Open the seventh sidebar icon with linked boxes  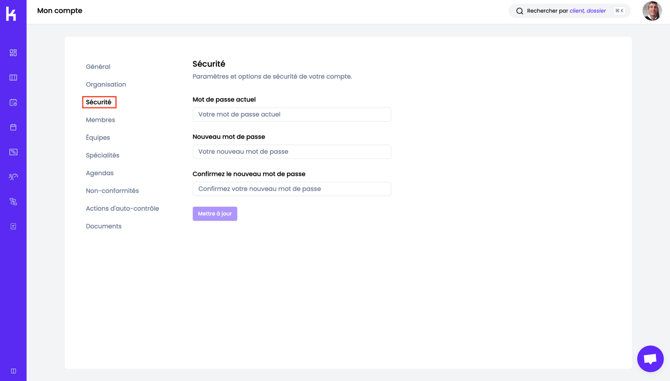coord(13,202)
